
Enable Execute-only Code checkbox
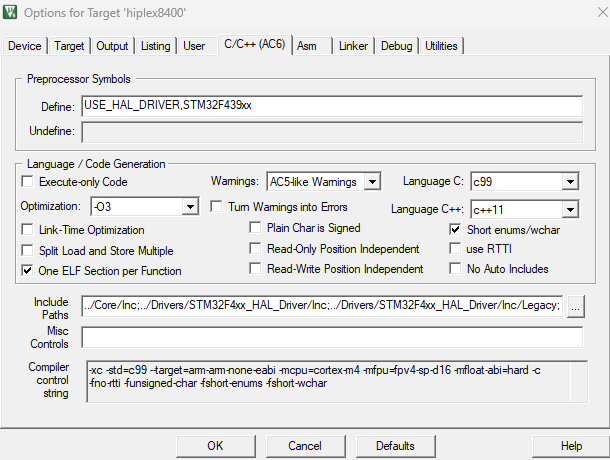(x=27, y=182)
